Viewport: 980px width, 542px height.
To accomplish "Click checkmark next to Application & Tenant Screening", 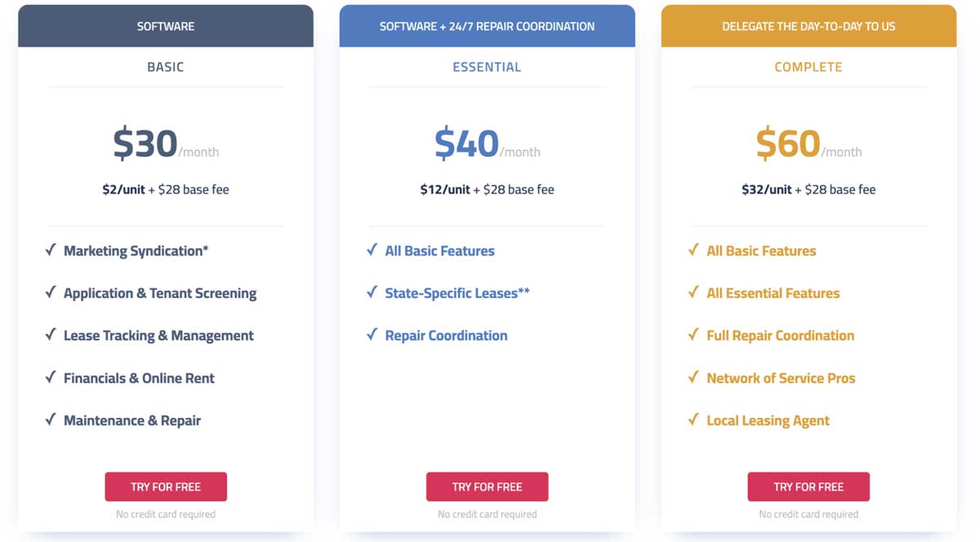I will click(x=51, y=292).
